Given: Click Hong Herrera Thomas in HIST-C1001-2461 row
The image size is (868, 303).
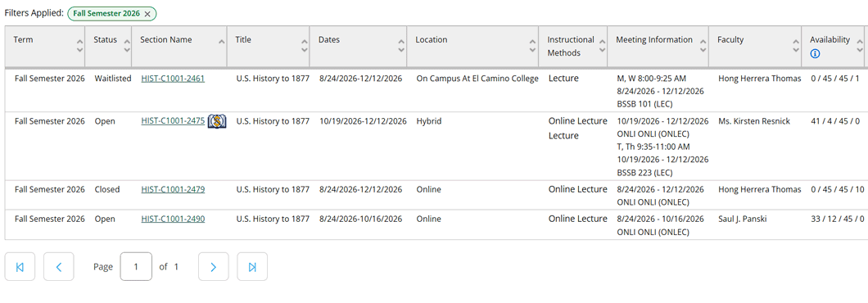Looking at the screenshot, I should pyautogui.click(x=760, y=79).
